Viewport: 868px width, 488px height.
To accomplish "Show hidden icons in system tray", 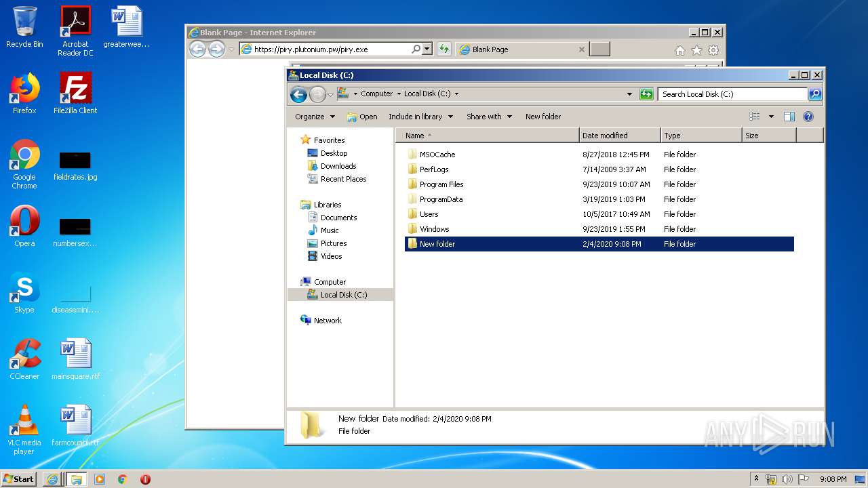I will click(757, 479).
